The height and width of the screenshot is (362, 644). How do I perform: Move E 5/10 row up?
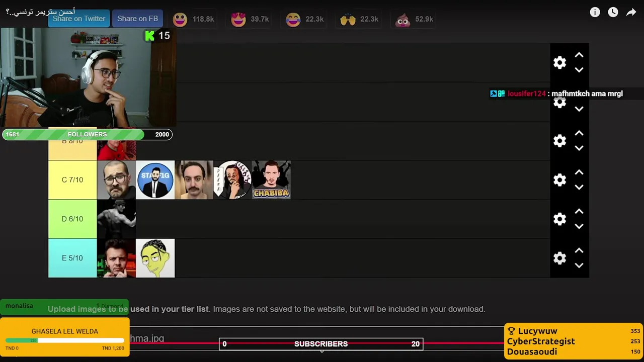point(579,250)
